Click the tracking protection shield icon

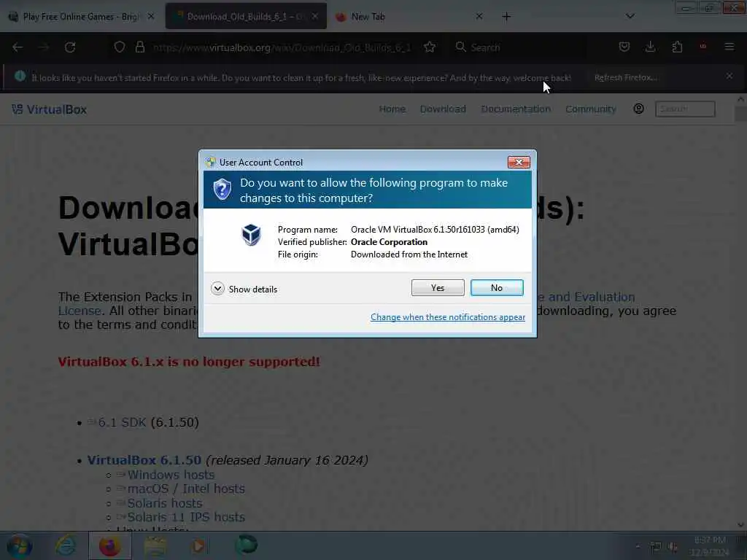[120, 47]
